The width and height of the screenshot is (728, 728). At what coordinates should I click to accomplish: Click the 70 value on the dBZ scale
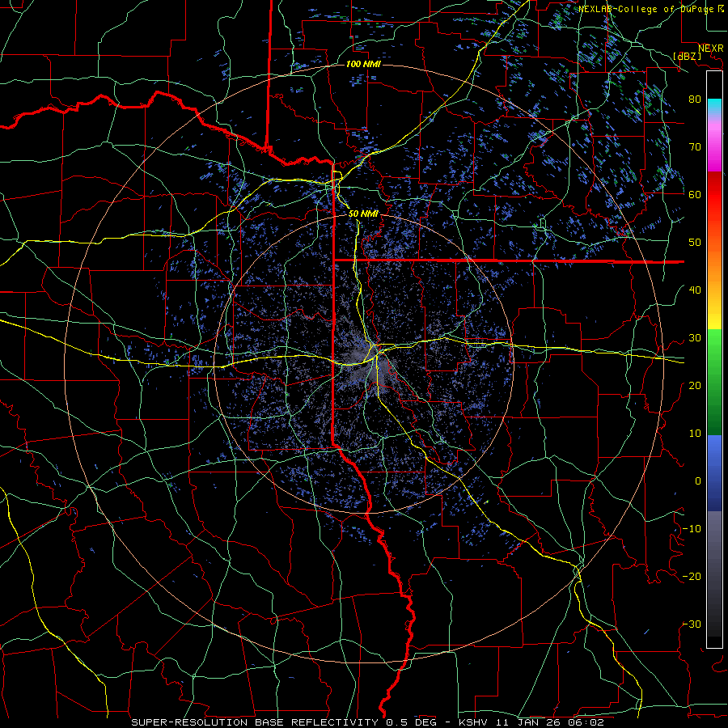(695, 146)
